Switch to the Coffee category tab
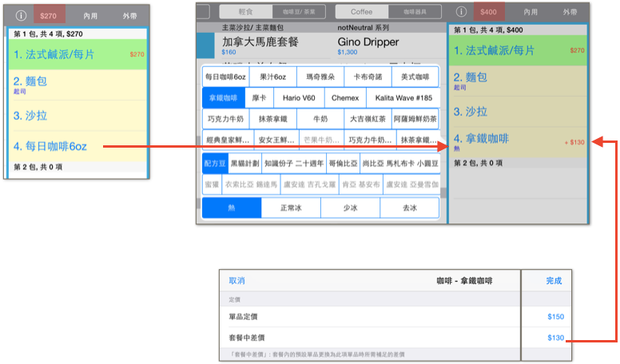The width and height of the screenshot is (620, 364). (x=362, y=12)
